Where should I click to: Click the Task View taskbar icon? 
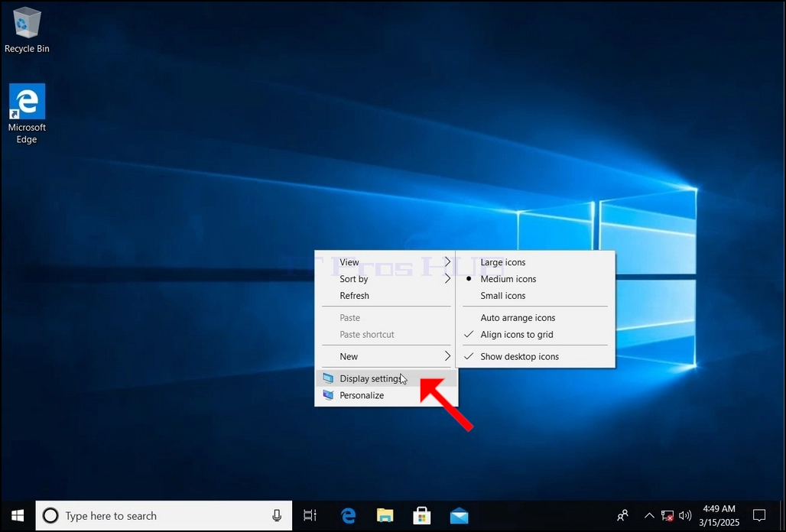tap(310, 515)
